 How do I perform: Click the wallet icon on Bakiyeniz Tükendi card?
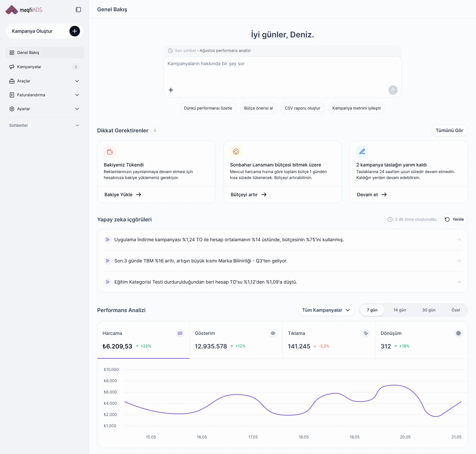(x=110, y=152)
